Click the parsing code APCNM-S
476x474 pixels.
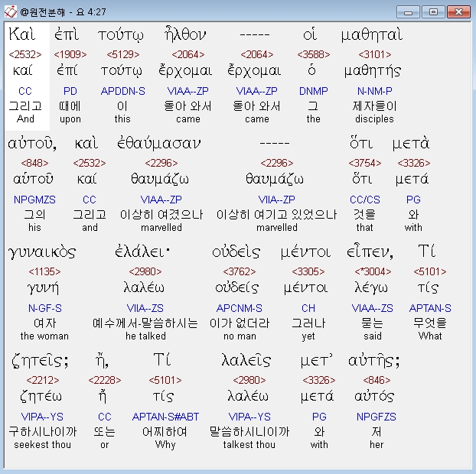click(x=240, y=308)
